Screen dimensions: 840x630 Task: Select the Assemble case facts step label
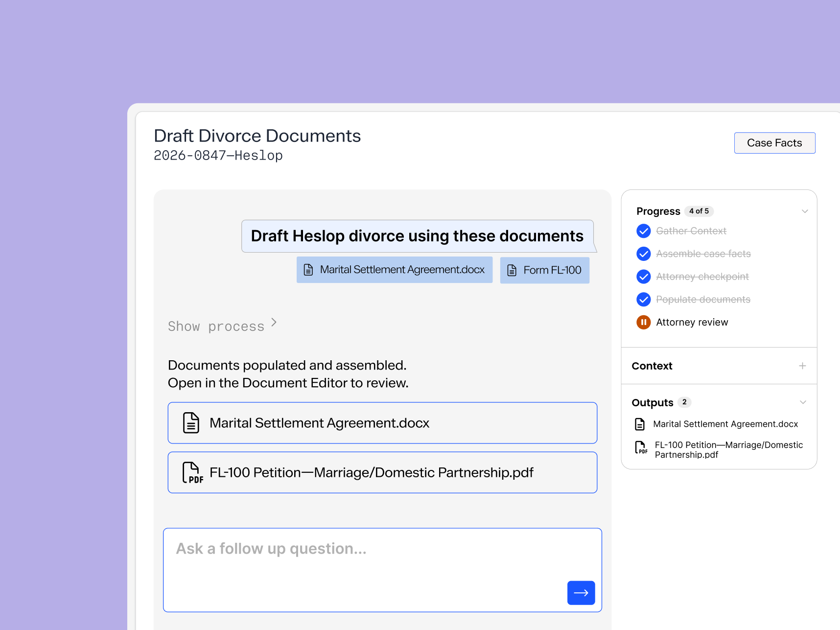[x=703, y=254]
